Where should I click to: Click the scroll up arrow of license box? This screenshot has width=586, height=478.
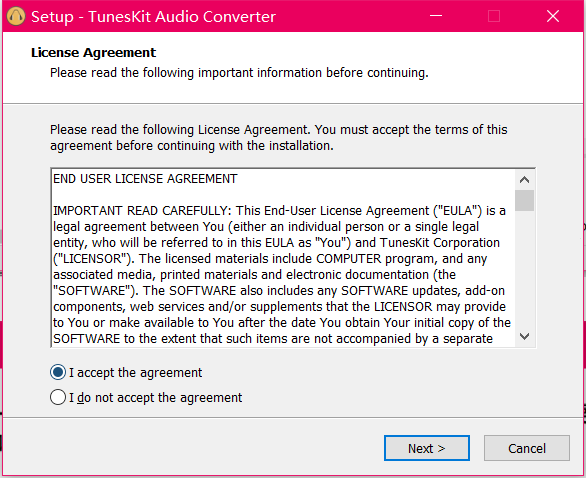[524, 180]
